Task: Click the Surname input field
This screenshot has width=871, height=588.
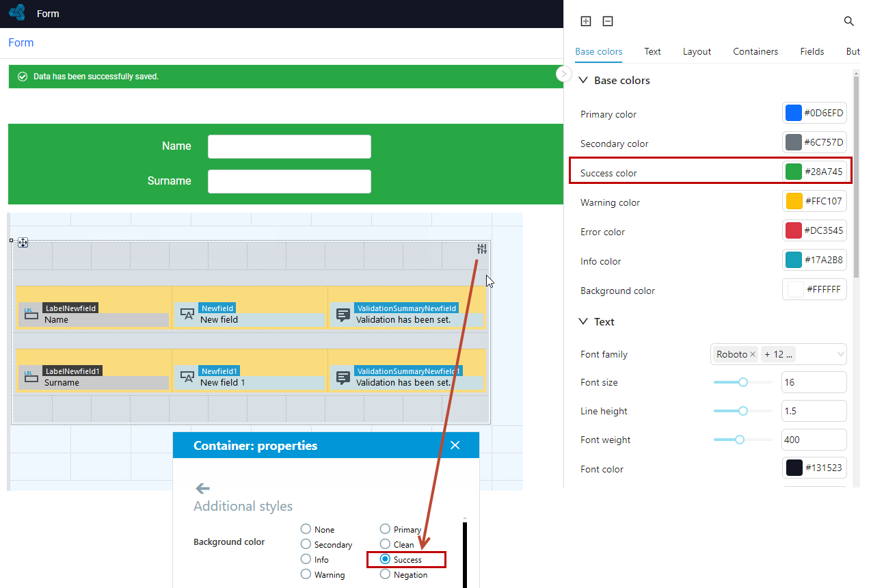Action: (289, 181)
